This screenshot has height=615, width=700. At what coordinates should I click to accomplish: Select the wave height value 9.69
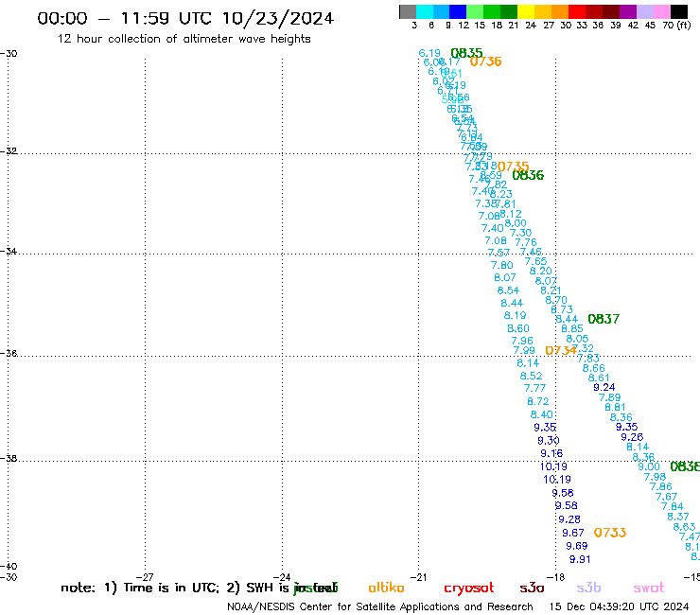(577, 546)
